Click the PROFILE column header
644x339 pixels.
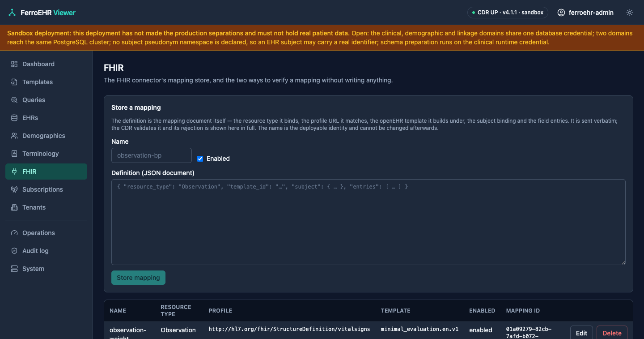click(220, 311)
